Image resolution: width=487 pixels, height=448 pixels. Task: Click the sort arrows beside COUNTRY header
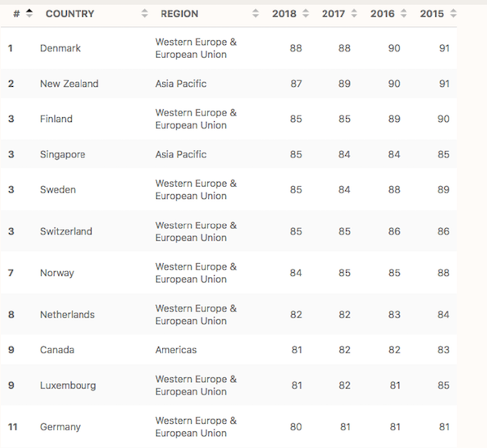[145, 14]
